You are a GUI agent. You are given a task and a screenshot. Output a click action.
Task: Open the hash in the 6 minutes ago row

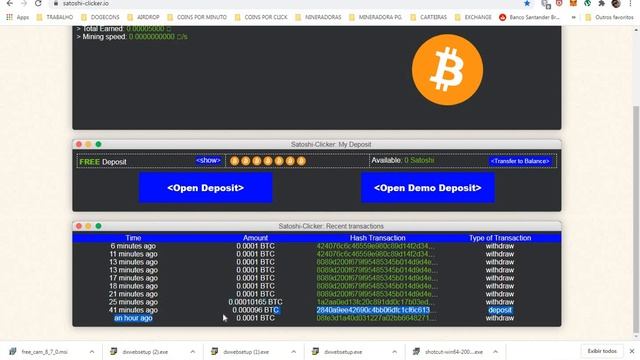click(x=376, y=246)
